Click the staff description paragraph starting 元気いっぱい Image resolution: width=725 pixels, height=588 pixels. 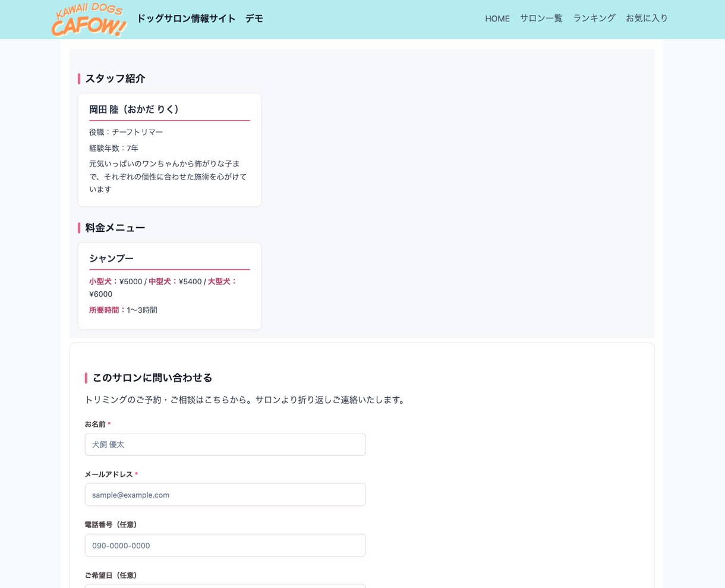168,177
